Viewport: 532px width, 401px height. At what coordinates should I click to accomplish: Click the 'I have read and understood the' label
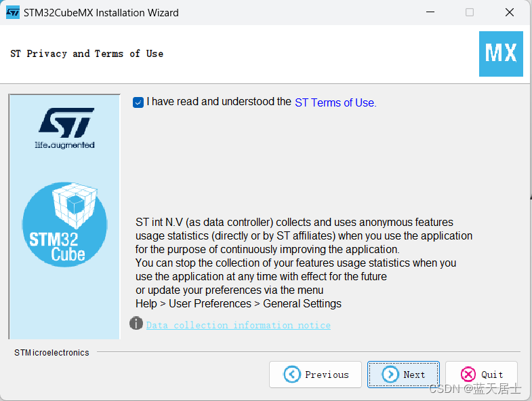point(219,102)
